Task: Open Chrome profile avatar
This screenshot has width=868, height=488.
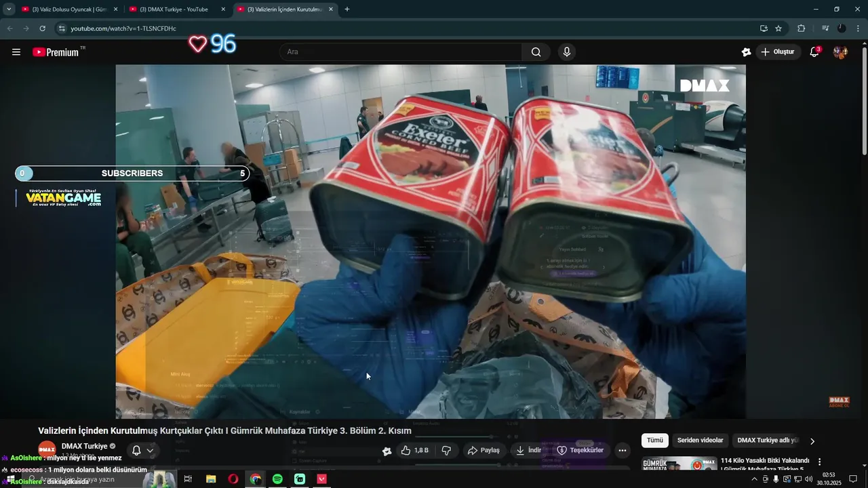Action: (x=842, y=28)
